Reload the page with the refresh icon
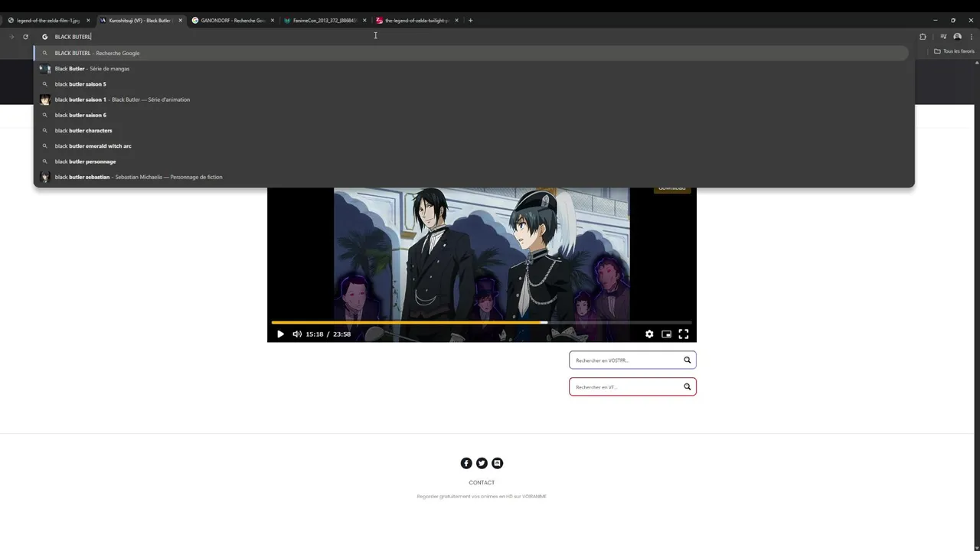 coord(25,37)
